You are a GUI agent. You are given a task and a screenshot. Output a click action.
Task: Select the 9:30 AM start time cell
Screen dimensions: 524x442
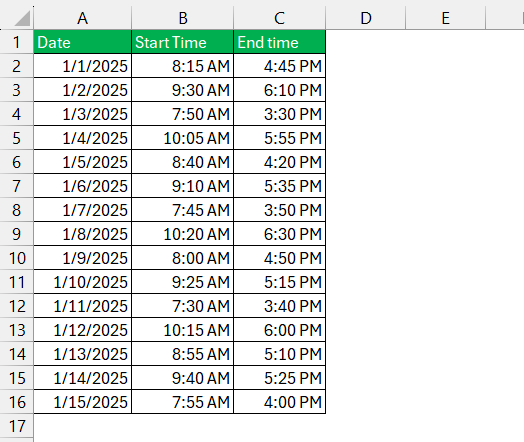182,90
